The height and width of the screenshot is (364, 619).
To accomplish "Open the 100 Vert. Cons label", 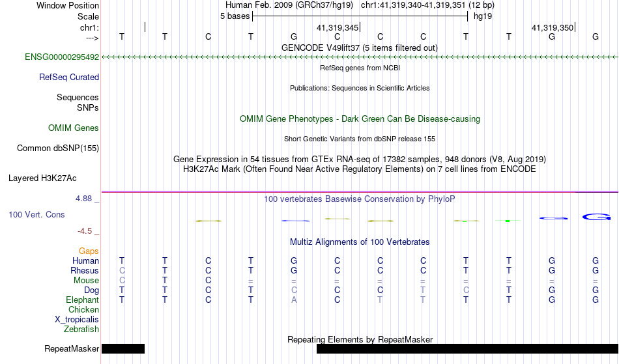I will click(36, 214).
